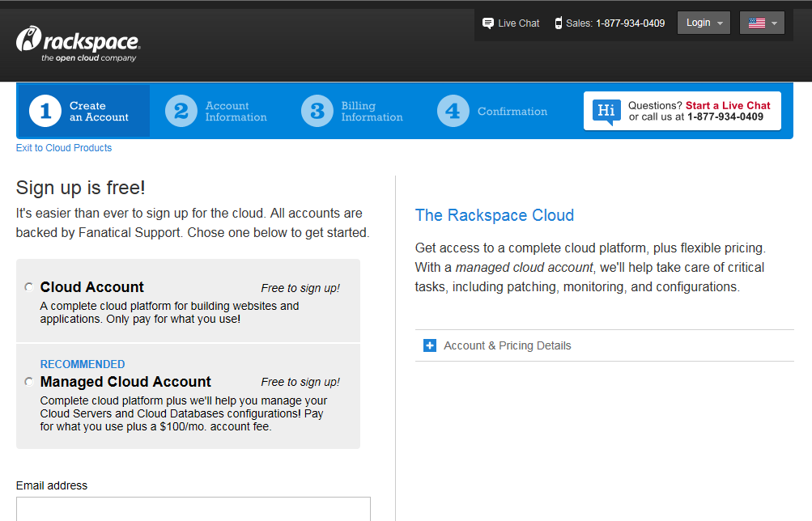
Task: Click the step 3 number circle
Action: tap(317, 111)
